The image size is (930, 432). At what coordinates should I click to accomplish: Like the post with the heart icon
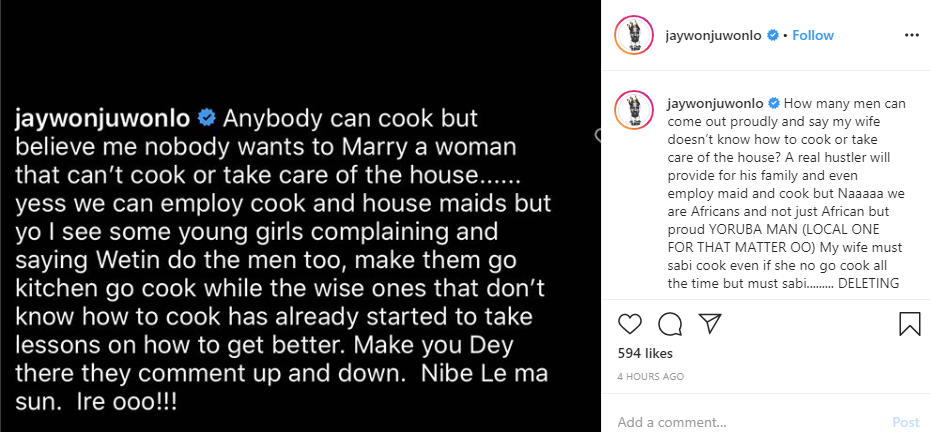click(x=630, y=324)
